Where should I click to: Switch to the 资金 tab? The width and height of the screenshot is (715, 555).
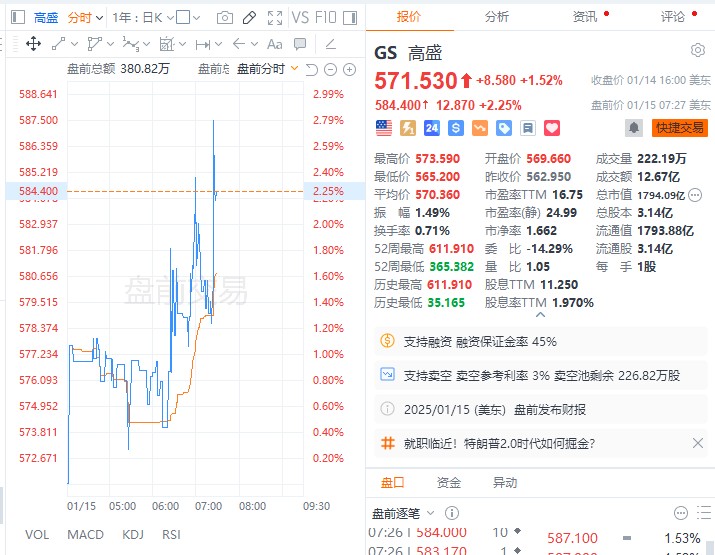449,482
